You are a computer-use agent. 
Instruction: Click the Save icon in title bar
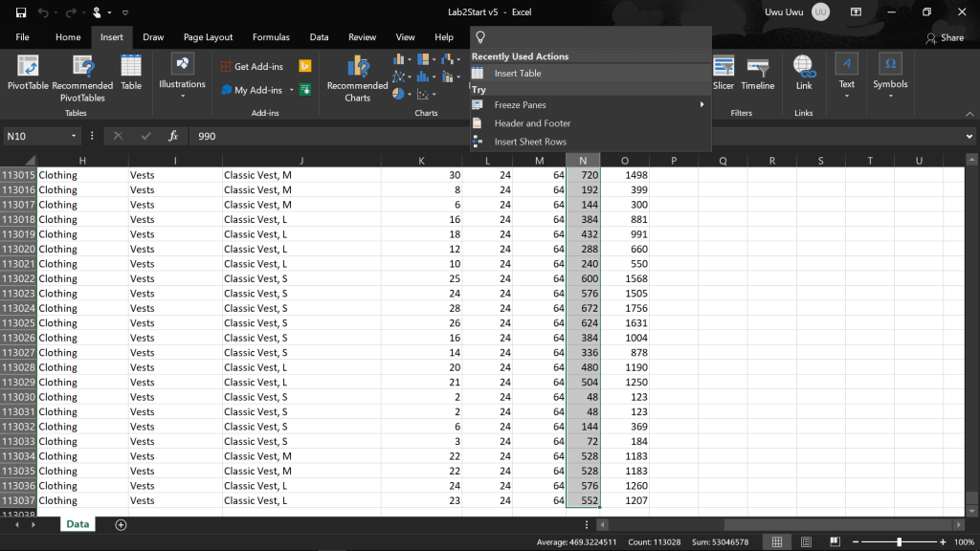(21, 12)
